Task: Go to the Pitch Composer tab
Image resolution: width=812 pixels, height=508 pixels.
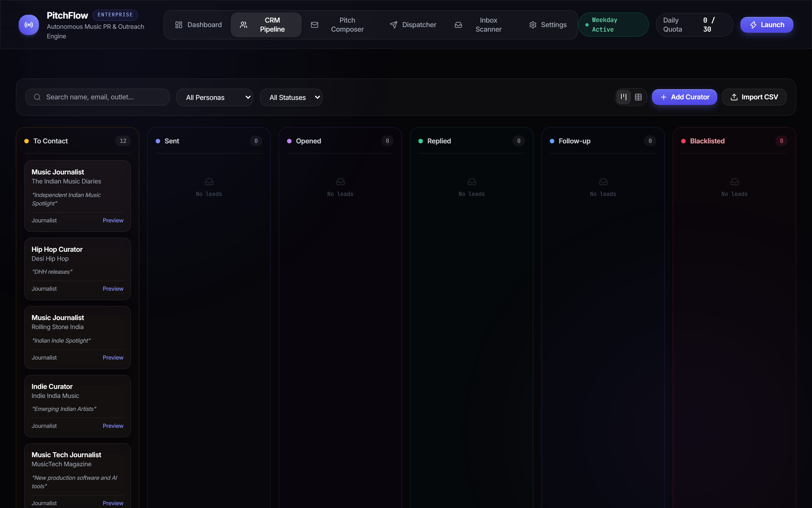Action: (x=341, y=25)
